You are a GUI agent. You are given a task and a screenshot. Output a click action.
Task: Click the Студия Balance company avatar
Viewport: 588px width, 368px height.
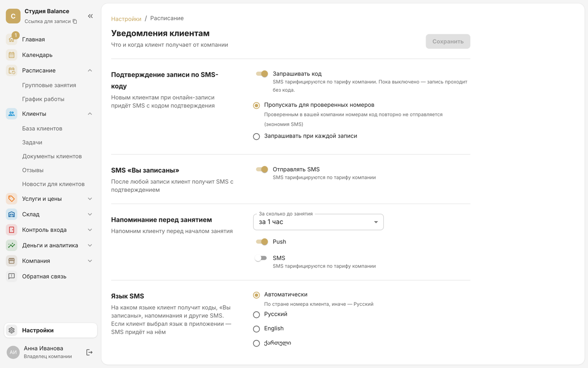[x=13, y=16]
